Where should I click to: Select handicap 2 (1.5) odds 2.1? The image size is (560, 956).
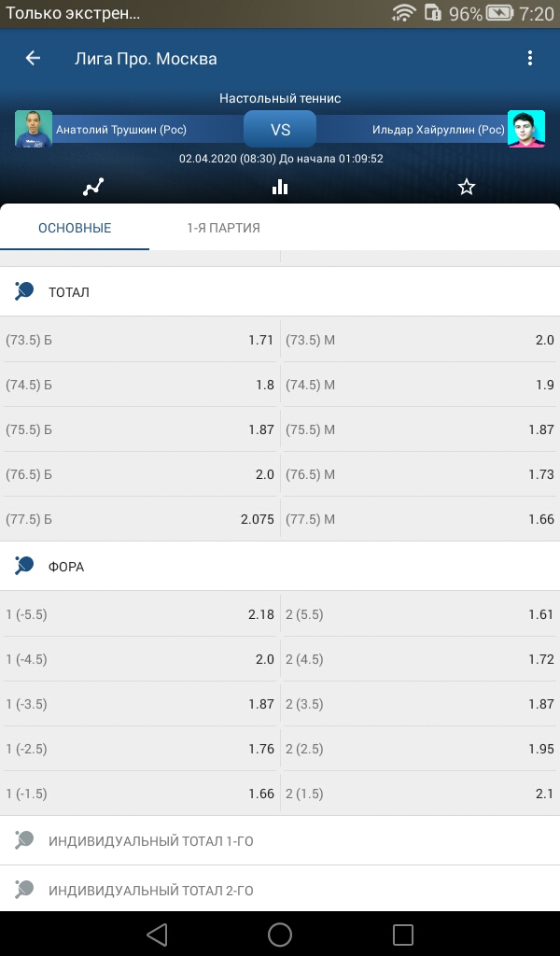(x=420, y=794)
